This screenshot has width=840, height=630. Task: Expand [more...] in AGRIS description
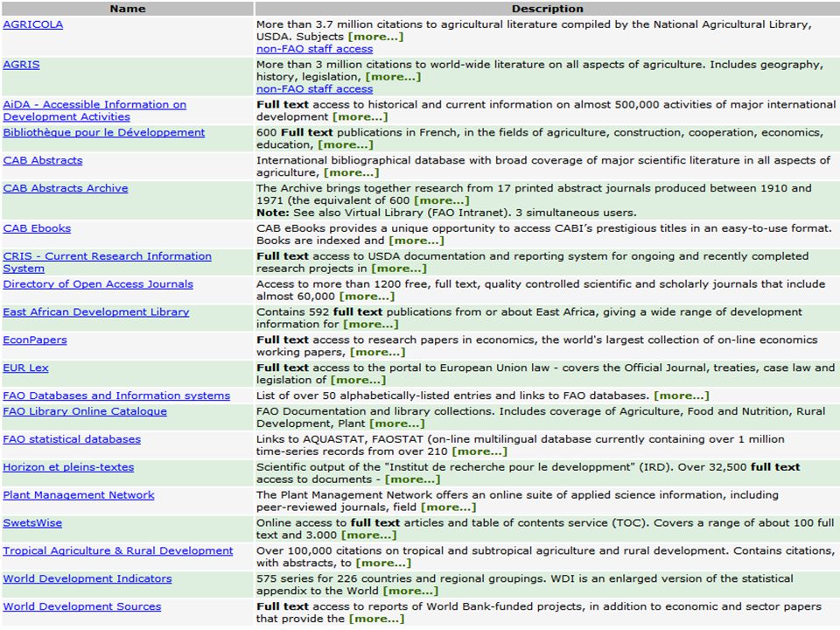coord(393,77)
